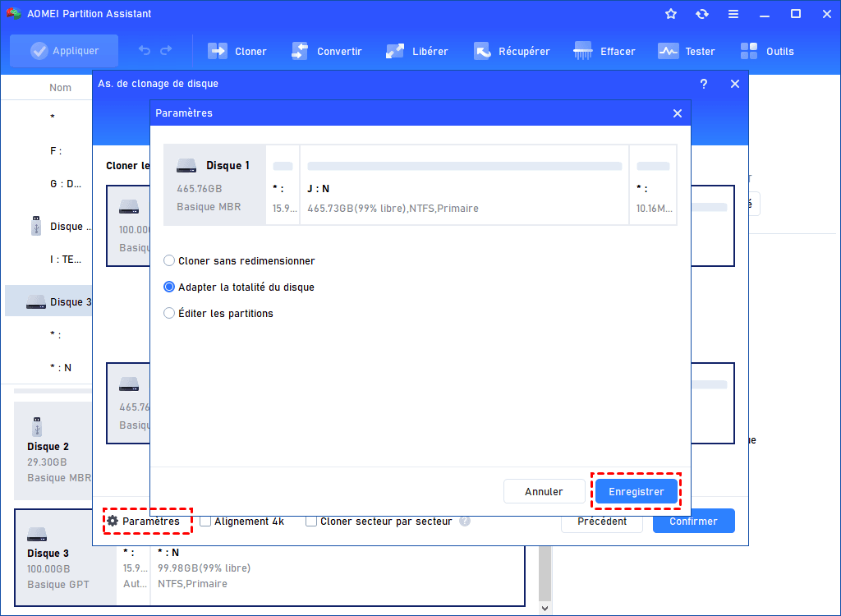Open the Tester toolbar menu

[x=687, y=52]
